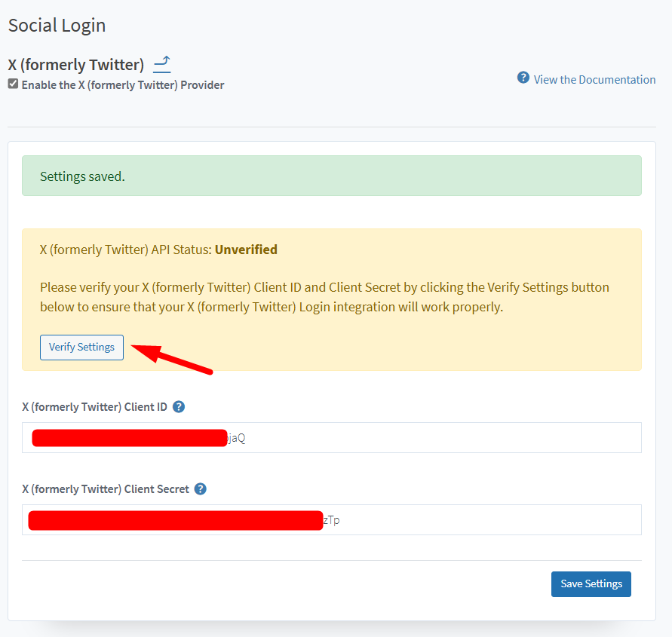Click the X (formerly Twitter) Client Secret label
Viewport: 672px width, 637px height.
[x=106, y=488]
